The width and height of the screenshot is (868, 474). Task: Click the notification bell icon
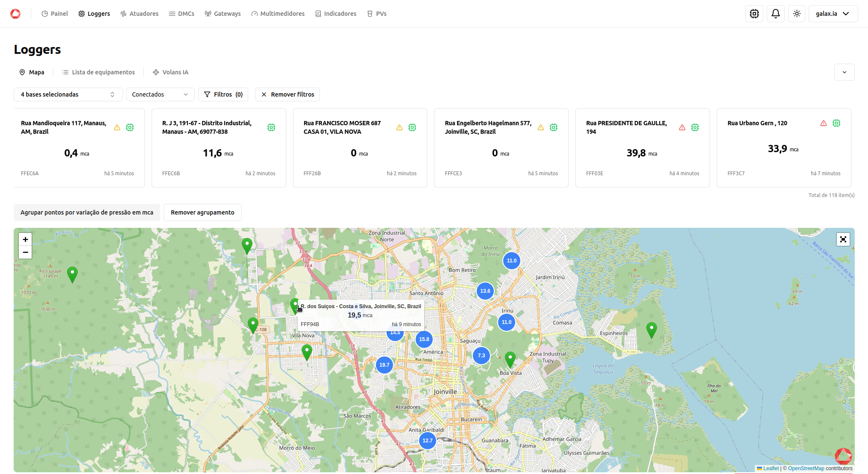point(775,14)
